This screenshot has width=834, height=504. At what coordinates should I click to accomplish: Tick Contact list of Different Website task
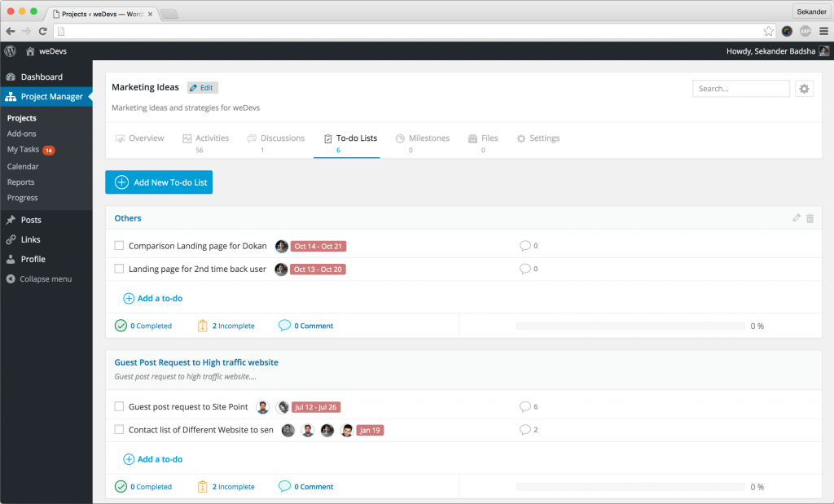coord(118,429)
